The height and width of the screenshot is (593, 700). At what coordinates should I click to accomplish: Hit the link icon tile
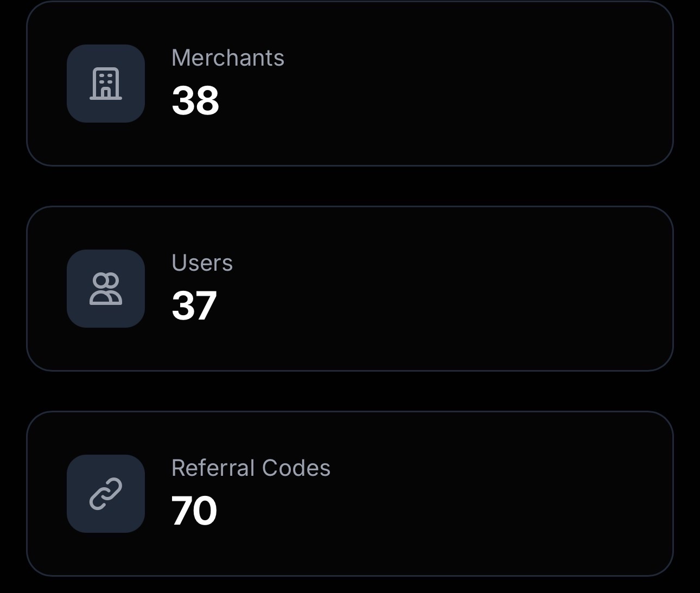pyautogui.click(x=106, y=494)
